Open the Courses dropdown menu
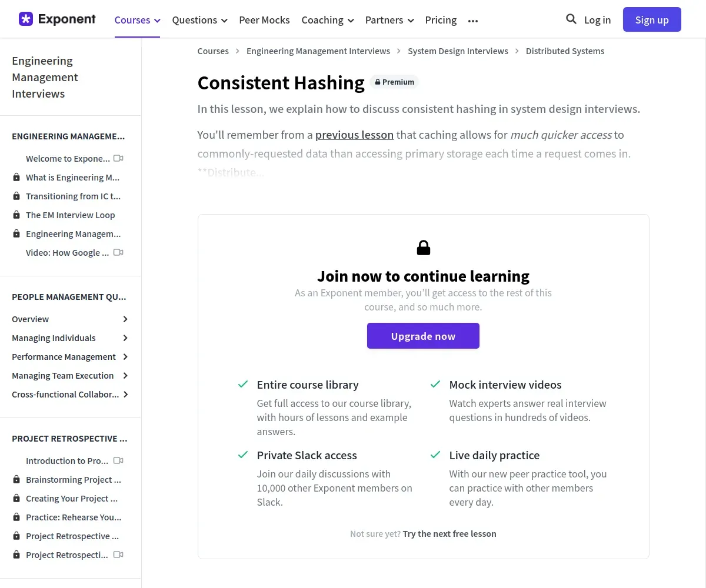Screen dimensions: 706x588 (x=137, y=20)
